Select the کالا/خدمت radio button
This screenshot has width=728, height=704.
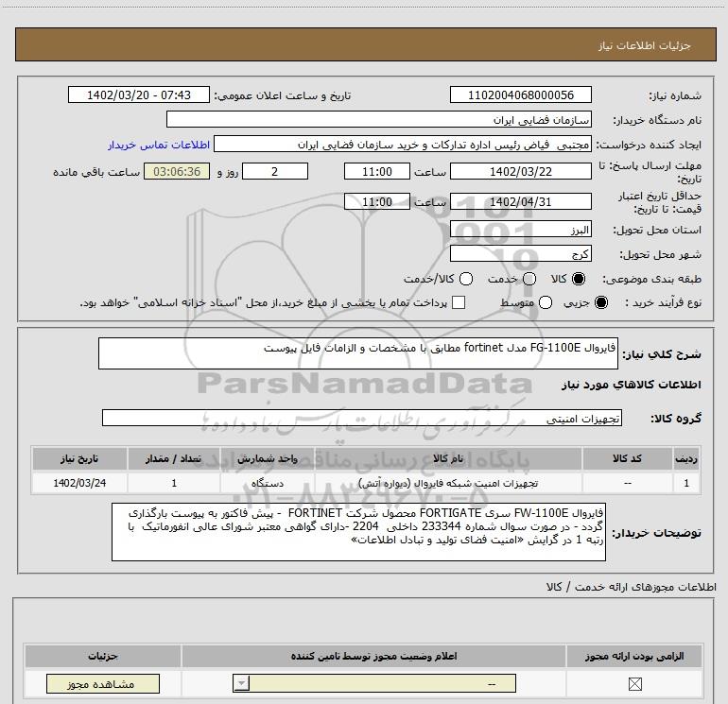tap(466, 279)
